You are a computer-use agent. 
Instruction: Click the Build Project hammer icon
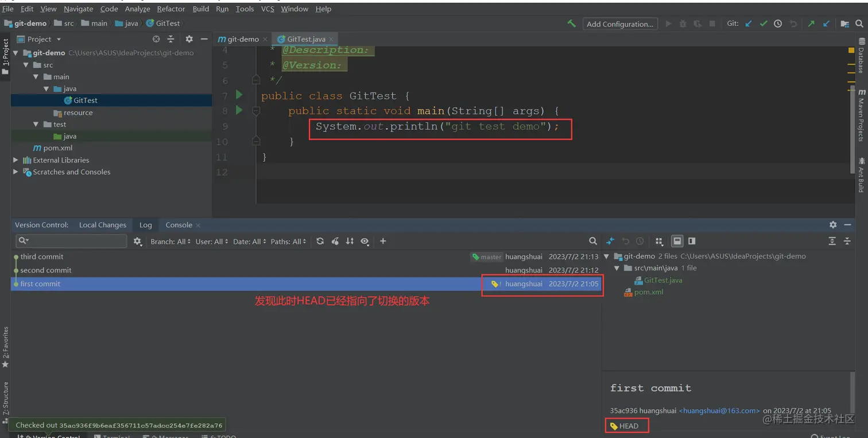click(571, 24)
